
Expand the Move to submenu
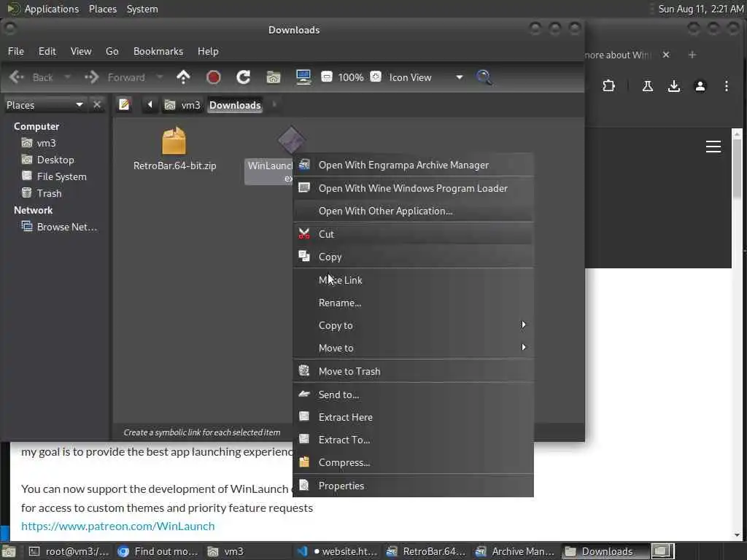point(413,348)
